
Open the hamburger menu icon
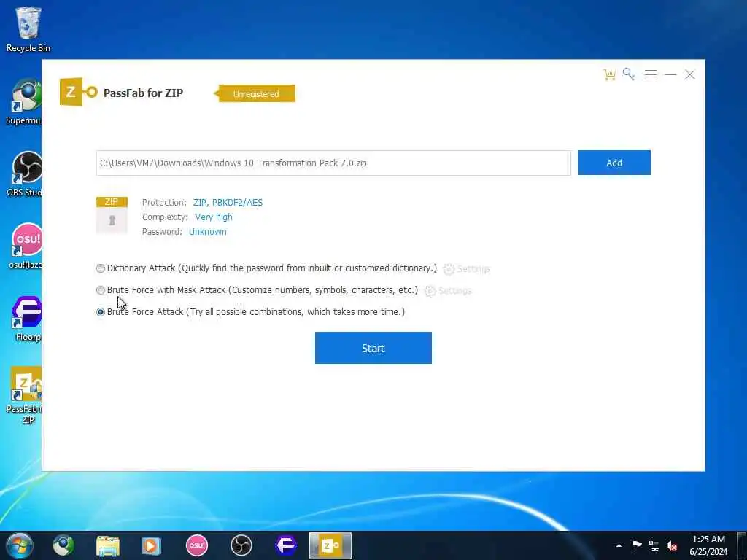650,75
